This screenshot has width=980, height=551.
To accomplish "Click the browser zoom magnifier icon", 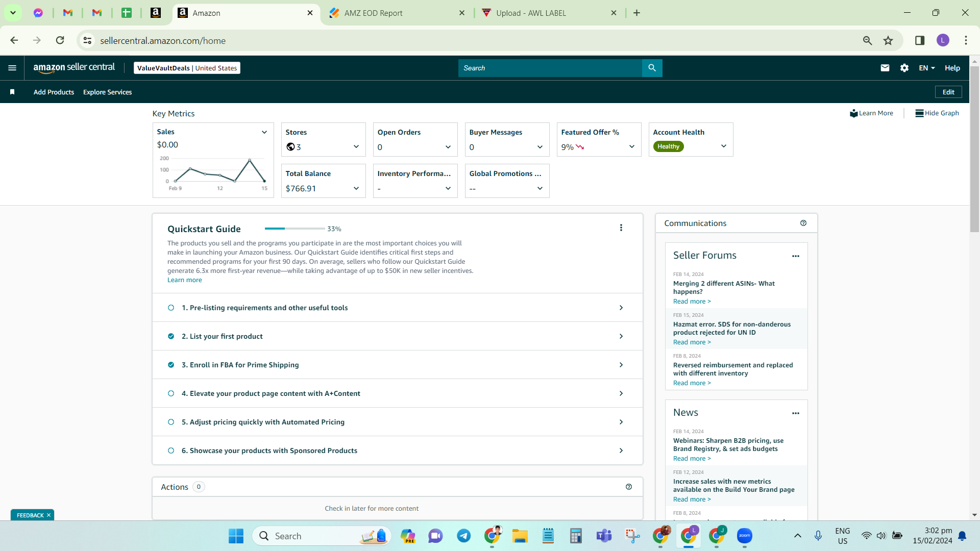I will [x=867, y=40].
